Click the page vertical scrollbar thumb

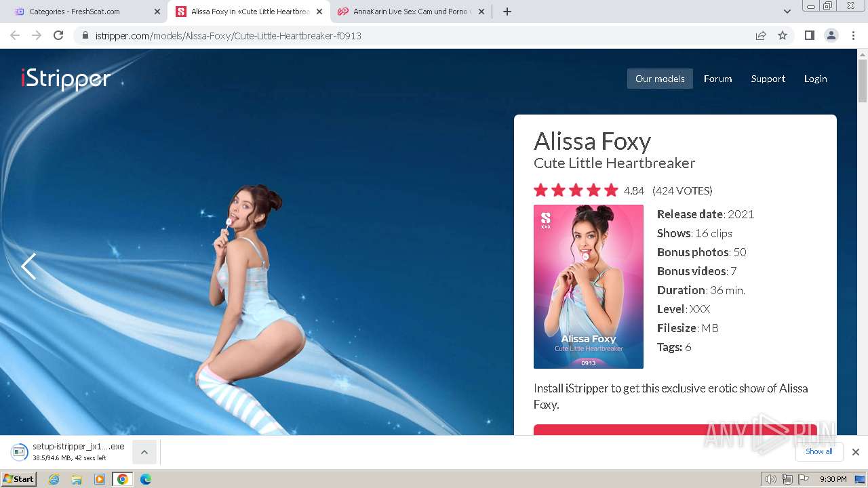(x=862, y=81)
